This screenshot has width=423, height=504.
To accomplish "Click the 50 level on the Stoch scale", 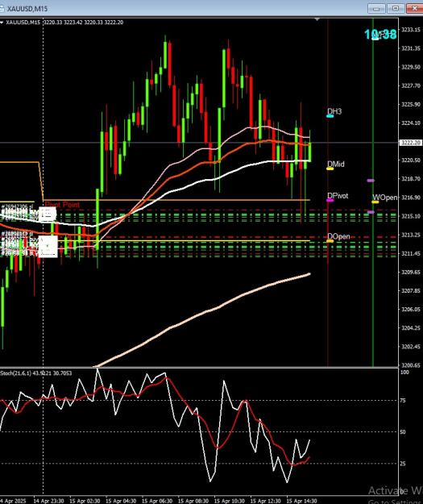I will point(403,431).
